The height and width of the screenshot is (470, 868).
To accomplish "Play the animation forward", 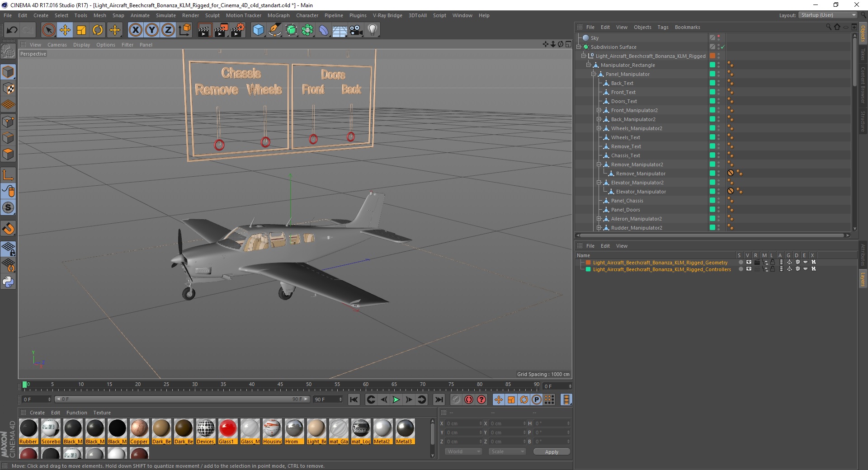I will coord(396,399).
